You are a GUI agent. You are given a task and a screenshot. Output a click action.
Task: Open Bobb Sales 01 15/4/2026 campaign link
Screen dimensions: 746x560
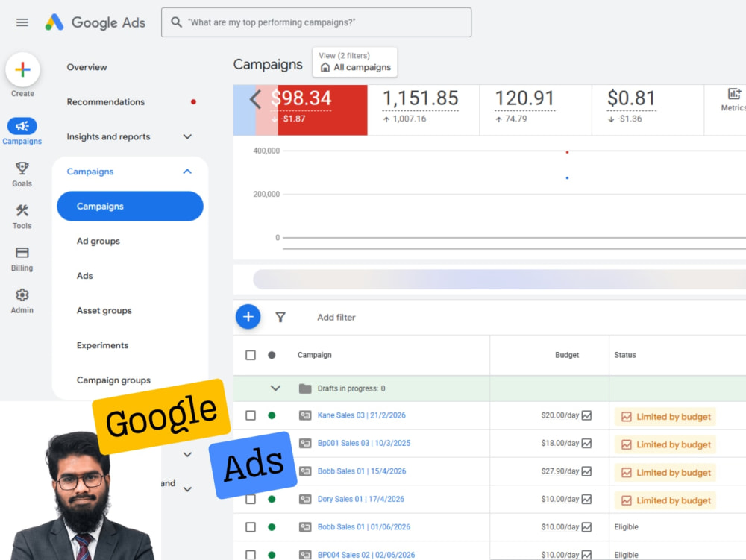[362, 471]
